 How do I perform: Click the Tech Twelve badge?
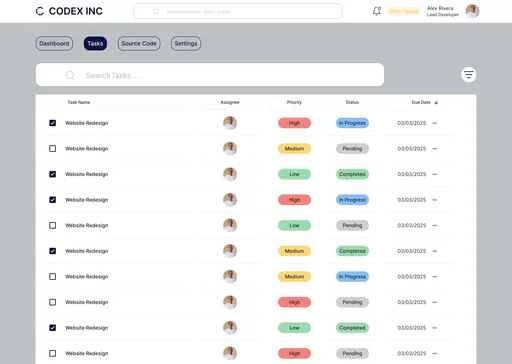[404, 11]
